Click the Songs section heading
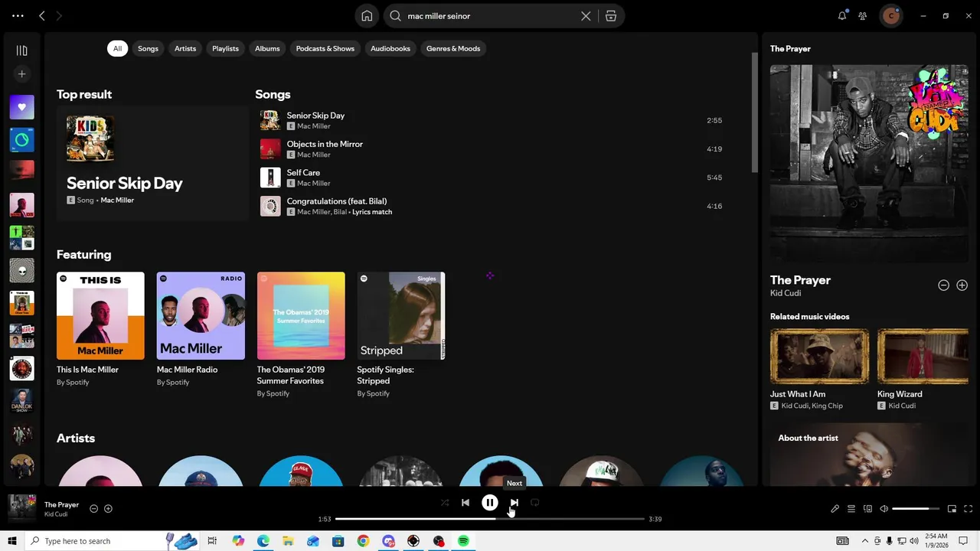Image resolution: width=980 pixels, height=551 pixels. [273, 94]
